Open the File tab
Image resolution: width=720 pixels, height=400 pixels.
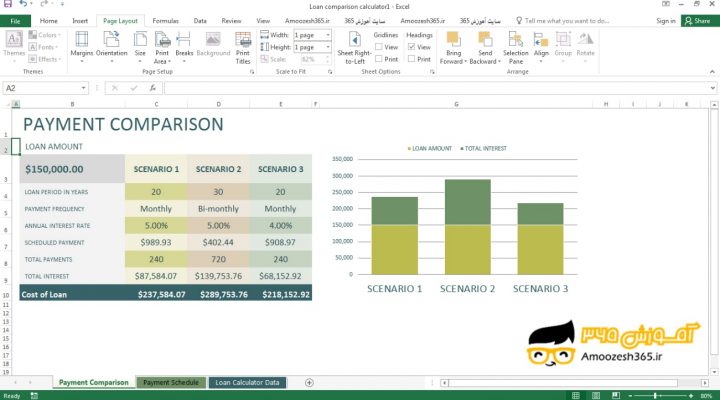pyautogui.click(x=15, y=21)
